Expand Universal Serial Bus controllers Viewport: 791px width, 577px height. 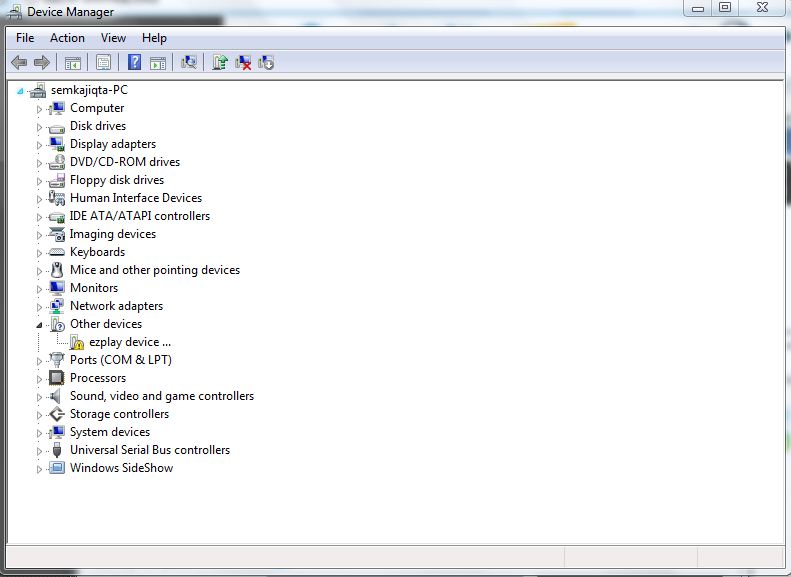tap(40, 450)
